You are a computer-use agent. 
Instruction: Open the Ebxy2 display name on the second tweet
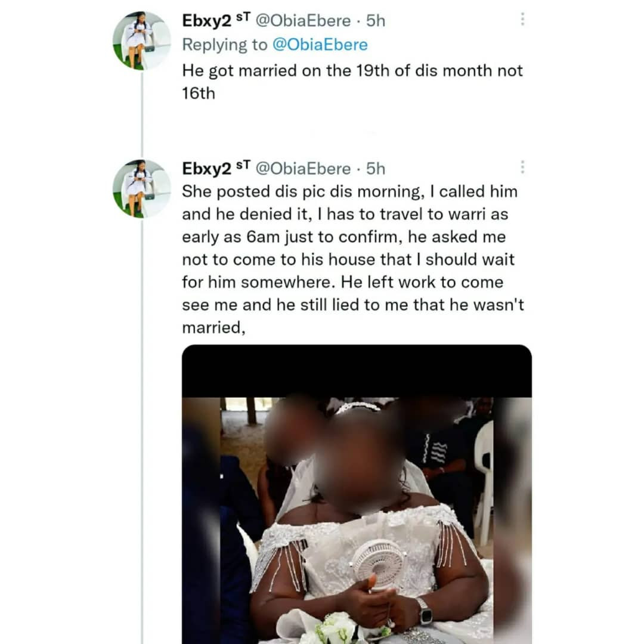point(206,169)
